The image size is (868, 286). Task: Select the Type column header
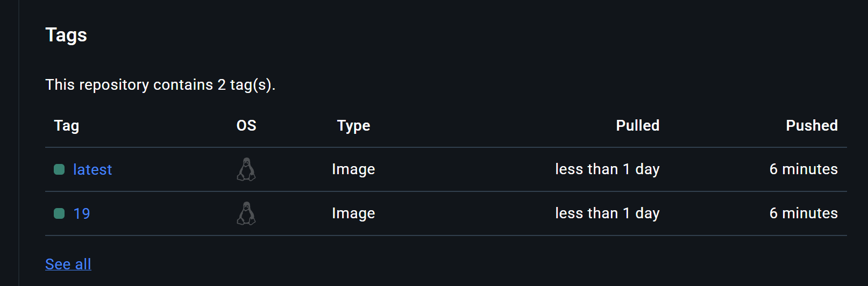(353, 126)
